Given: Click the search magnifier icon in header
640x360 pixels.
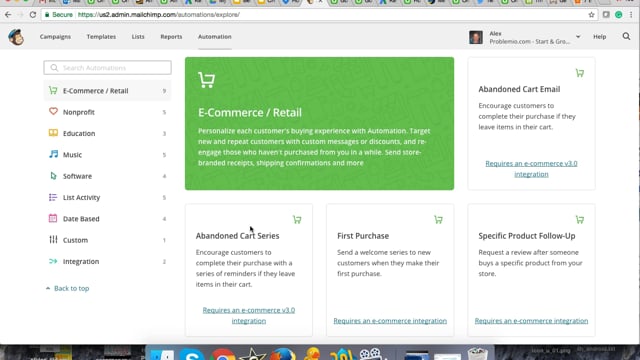Looking at the screenshot, I should (x=626, y=37).
